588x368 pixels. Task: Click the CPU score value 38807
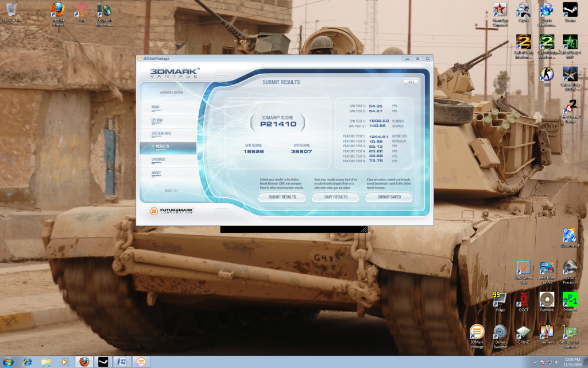[301, 152]
